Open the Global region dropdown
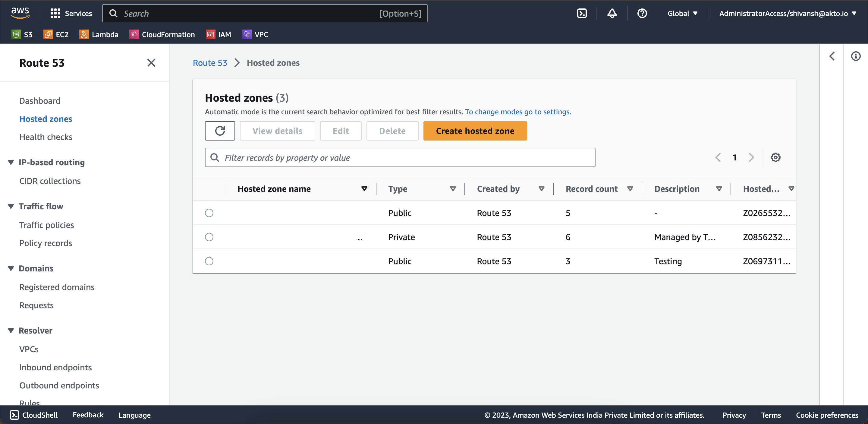The height and width of the screenshot is (424, 868). 682,14
